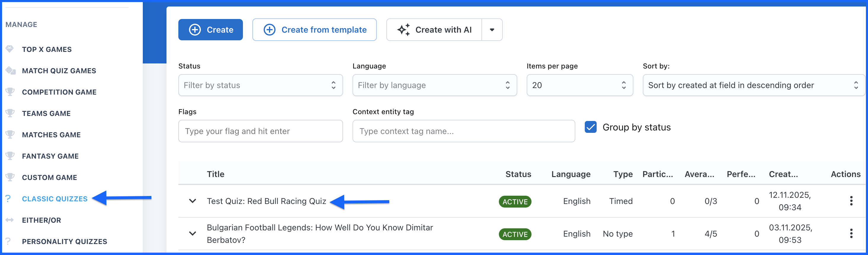Click the question mark icon beside Classic Quizzes

point(8,199)
